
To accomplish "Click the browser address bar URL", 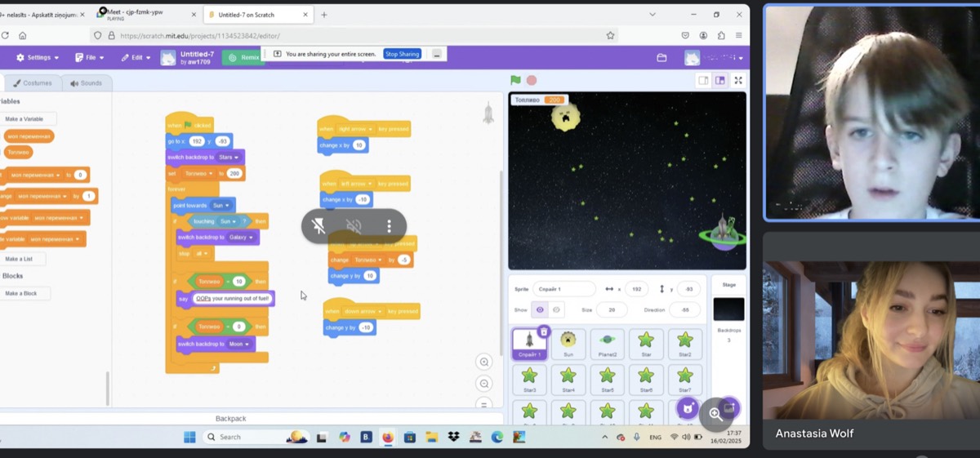I will point(200,35).
